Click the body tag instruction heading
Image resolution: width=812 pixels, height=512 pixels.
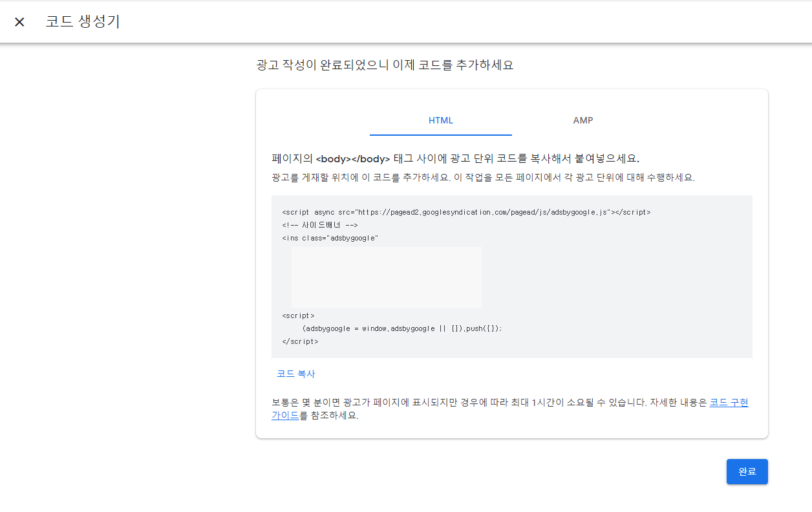tap(456, 158)
